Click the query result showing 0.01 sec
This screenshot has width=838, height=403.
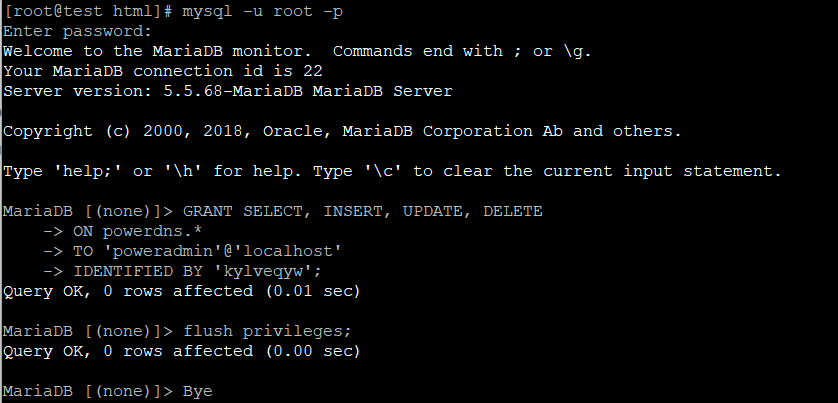(x=180, y=291)
